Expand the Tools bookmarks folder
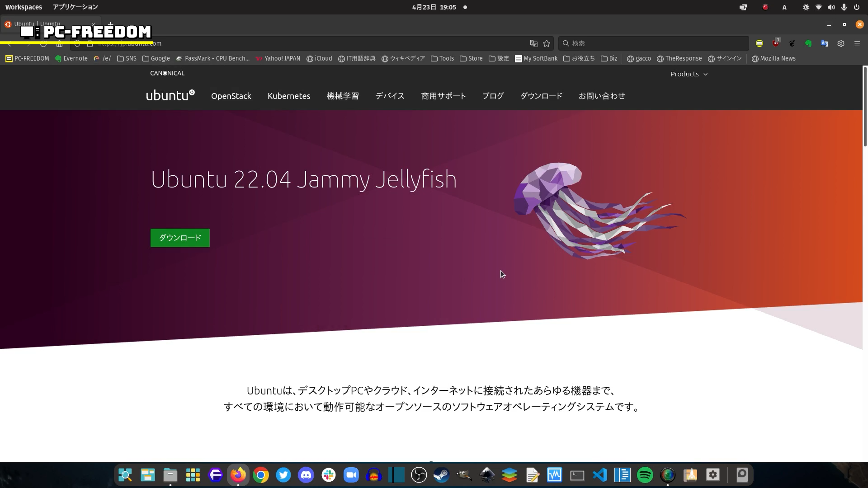The height and width of the screenshot is (488, 868). coord(442,58)
